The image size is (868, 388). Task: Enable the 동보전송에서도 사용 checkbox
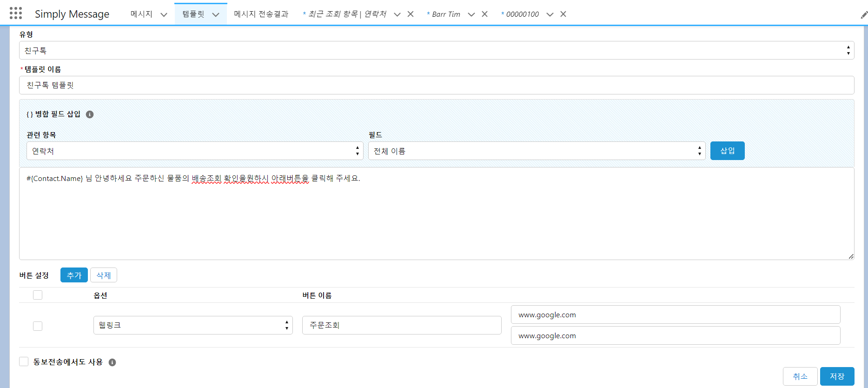click(x=24, y=361)
